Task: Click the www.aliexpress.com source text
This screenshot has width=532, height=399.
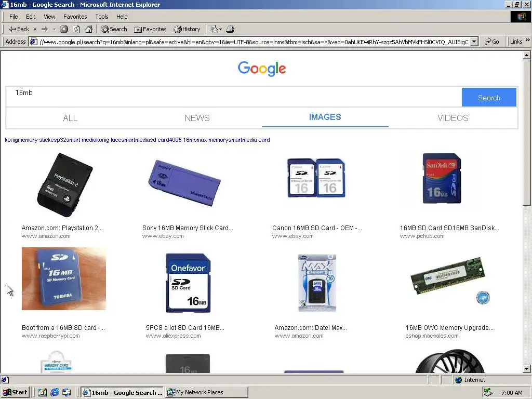Action: pos(173,336)
